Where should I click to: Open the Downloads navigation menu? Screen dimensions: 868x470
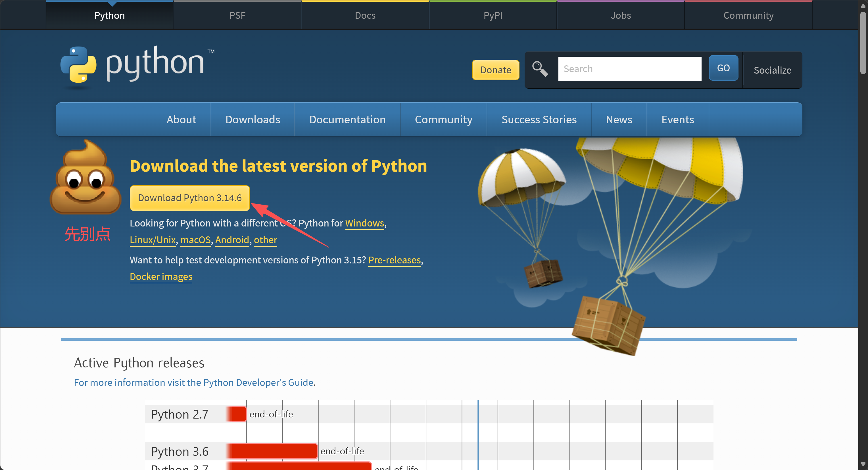click(253, 119)
